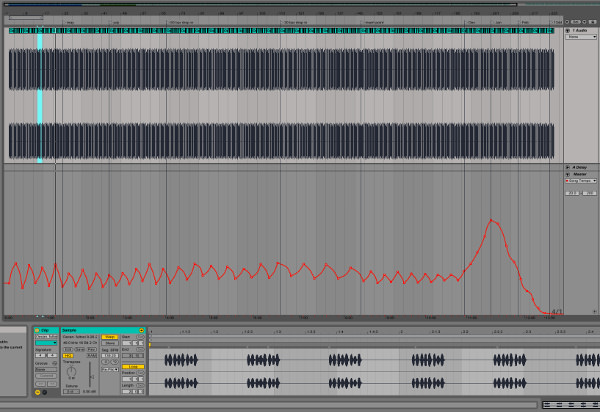Click the cyan highlighted selection in the arrangement
The image size is (600, 412).
pos(39,96)
